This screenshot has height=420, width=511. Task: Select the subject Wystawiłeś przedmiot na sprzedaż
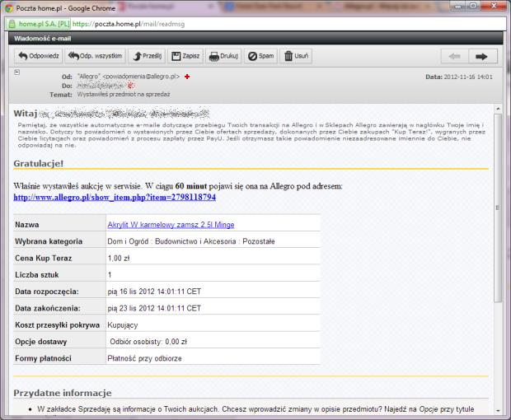coord(124,95)
